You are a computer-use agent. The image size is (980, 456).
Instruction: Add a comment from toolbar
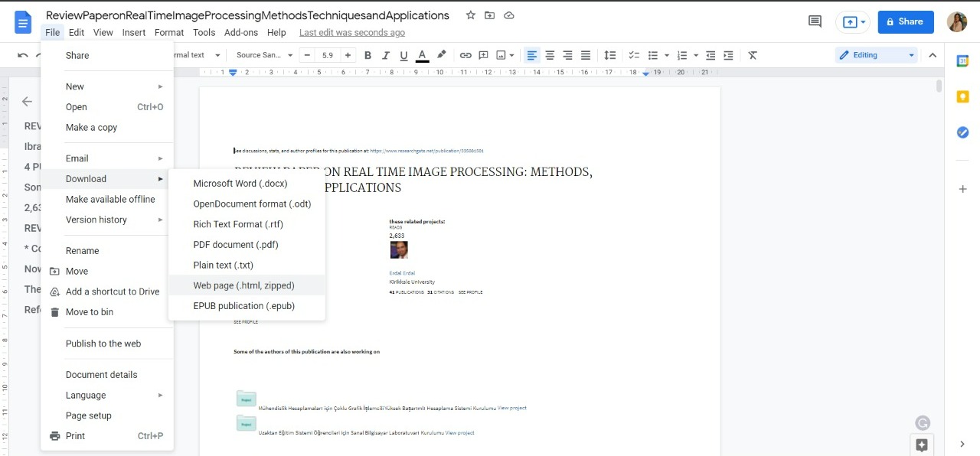coord(483,55)
